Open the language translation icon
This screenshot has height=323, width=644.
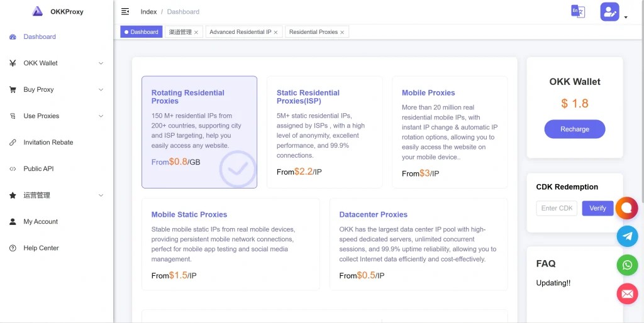[578, 11]
